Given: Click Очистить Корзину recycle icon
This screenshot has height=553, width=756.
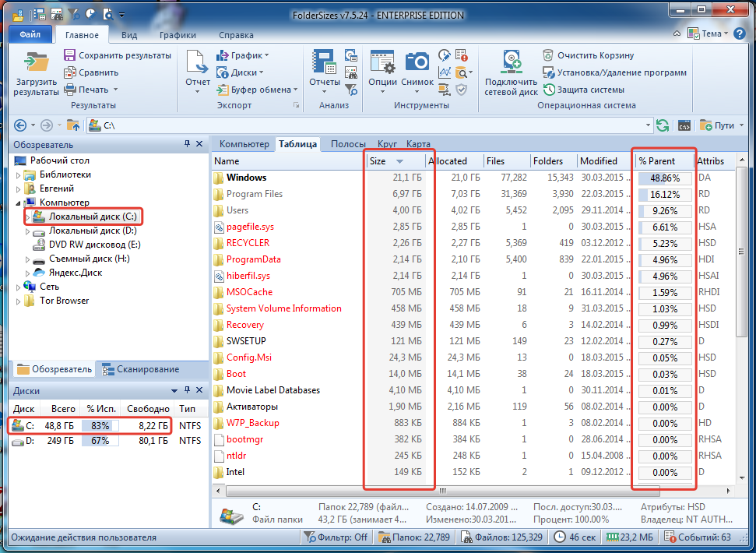Looking at the screenshot, I should click(x=548, y=55).
